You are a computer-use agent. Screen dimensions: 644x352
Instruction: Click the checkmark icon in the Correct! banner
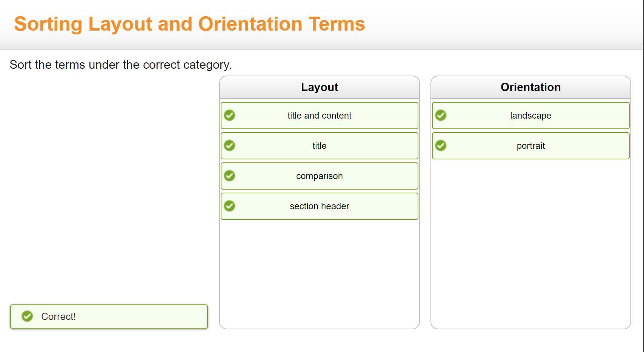27,316
